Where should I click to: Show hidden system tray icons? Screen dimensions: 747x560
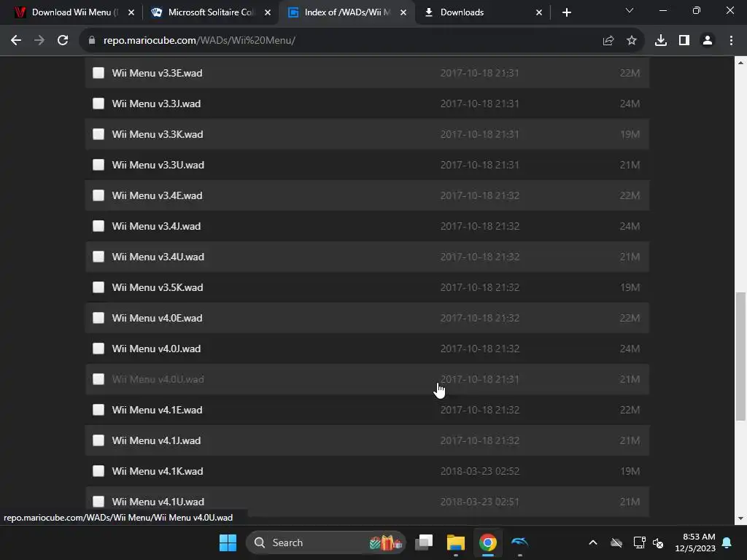[x=592, y=542]
